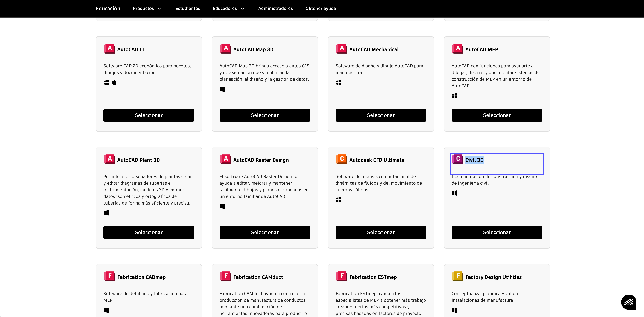Click the Autodesk CFD Ultimate product icon
The height and width of the screenshot is (317, 644).
pyautogui.click(x=341, y=159)
